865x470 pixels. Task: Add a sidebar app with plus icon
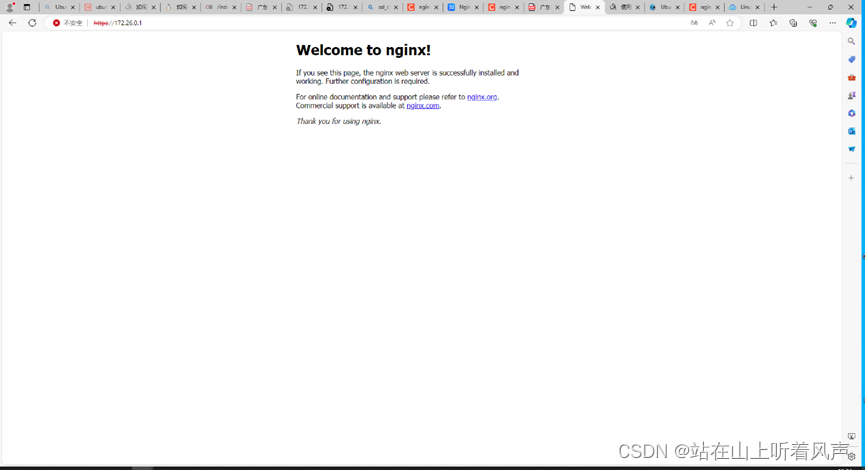point(851,178)
